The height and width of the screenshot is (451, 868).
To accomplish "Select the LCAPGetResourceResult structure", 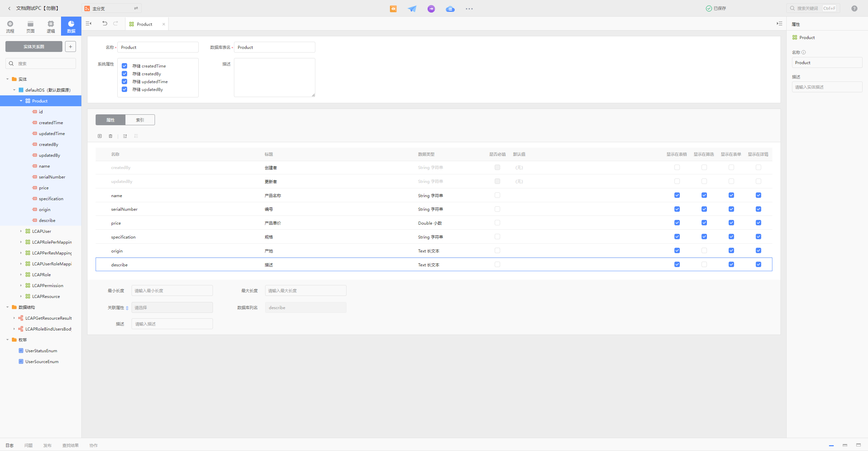I will tap(48, 318).
